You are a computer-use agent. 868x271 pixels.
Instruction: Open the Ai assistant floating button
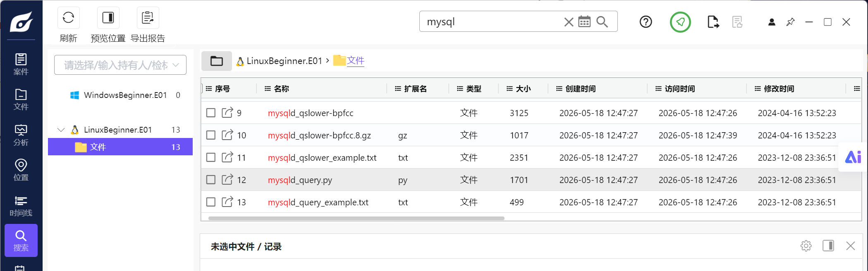tap(853, 157)
